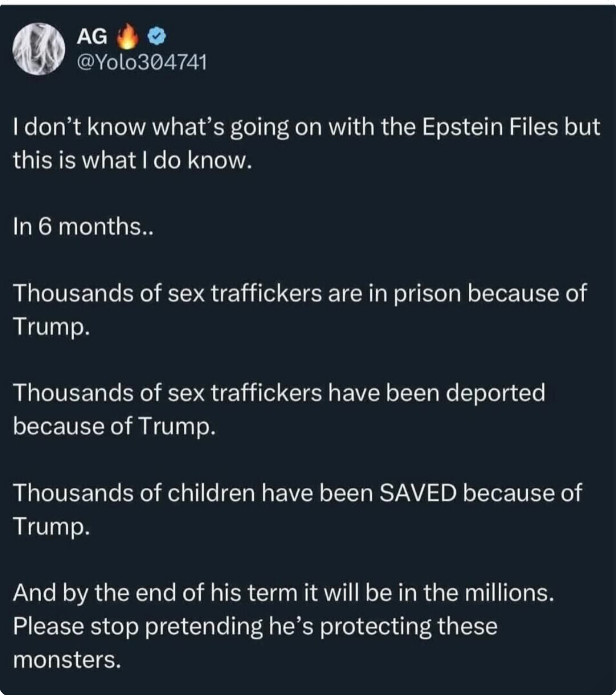Screen dimensions: 616x695
Task: Click the "In 6 months.." line
Action: [83, 227]
